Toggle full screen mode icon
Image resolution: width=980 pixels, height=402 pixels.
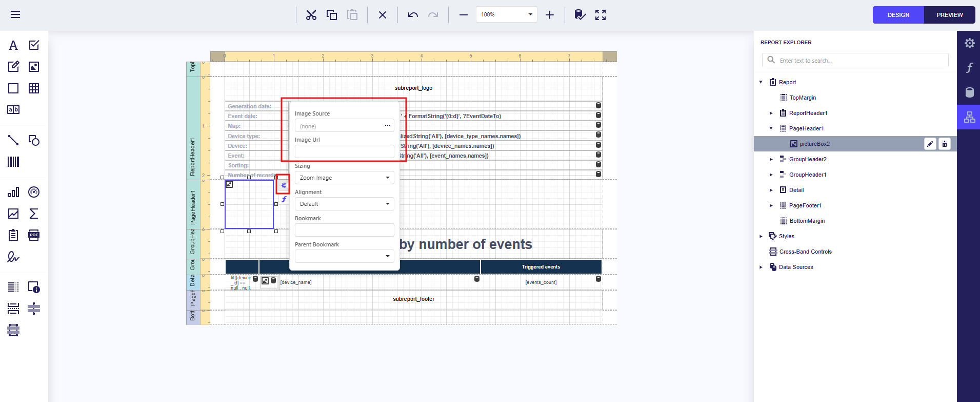(601, 15)
